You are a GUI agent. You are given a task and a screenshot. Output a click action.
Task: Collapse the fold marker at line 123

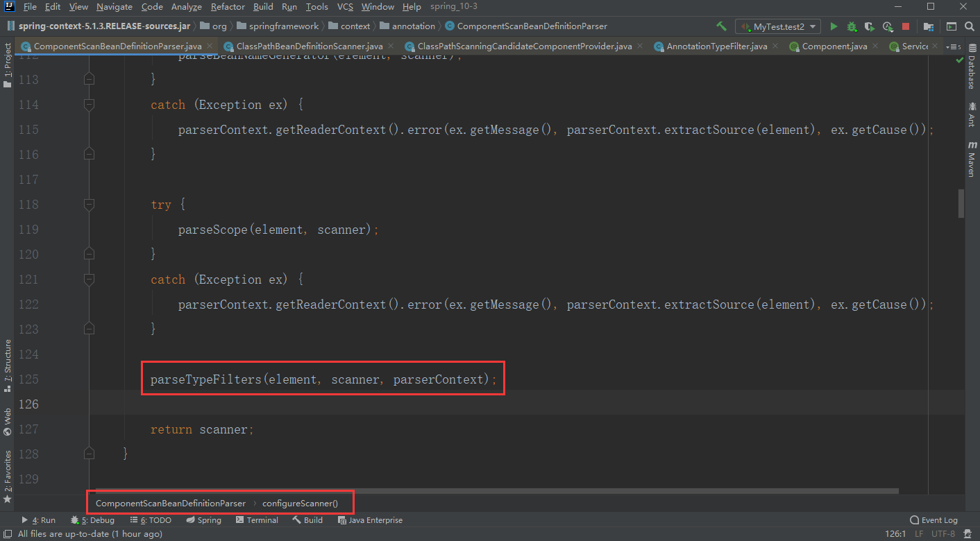coord(89,329)
